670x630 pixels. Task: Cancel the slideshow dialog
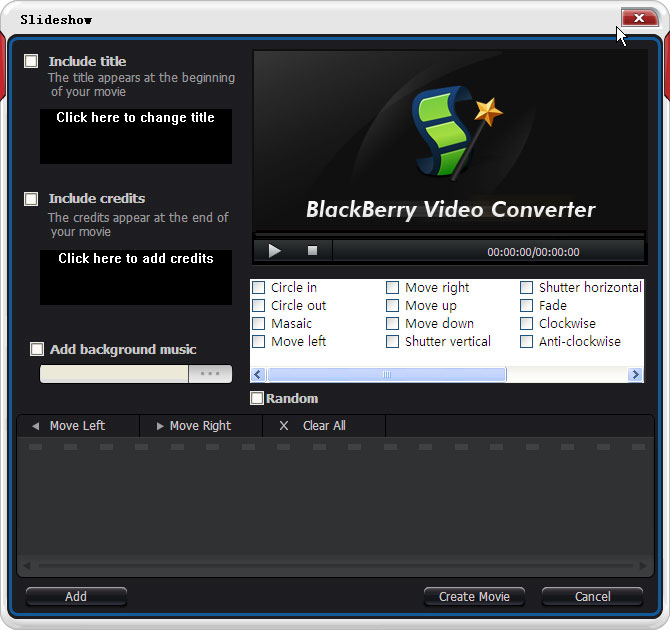[x=592, y=596]
